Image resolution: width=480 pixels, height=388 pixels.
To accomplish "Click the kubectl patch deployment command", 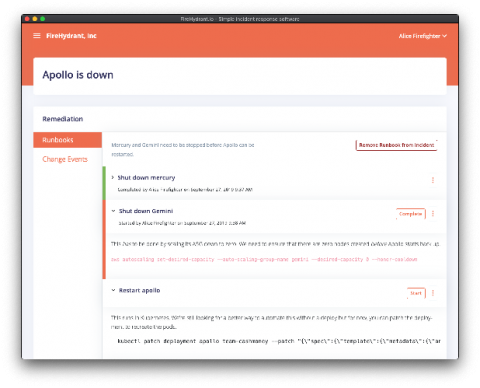I will pos(279,341).
